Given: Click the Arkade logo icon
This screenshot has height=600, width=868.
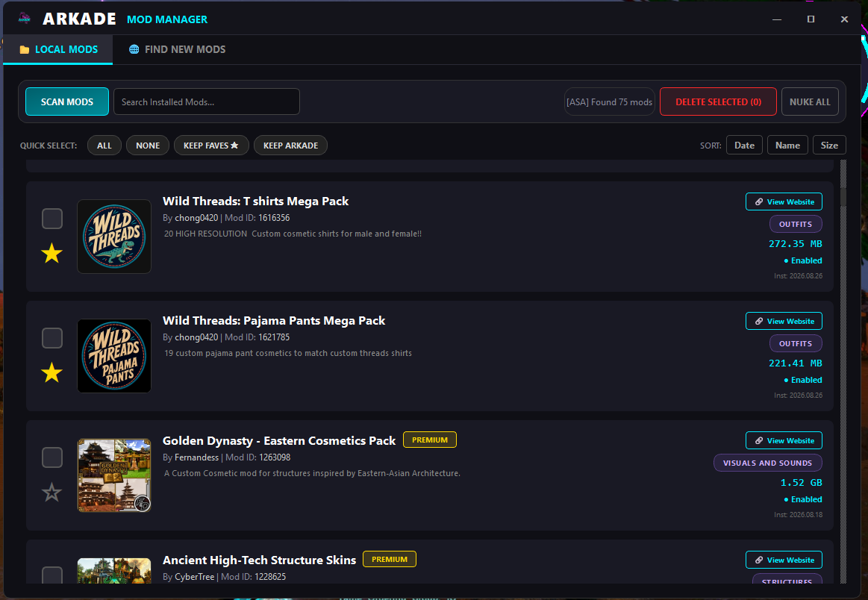Looking at the screenshot, I should tap(25, 18).
